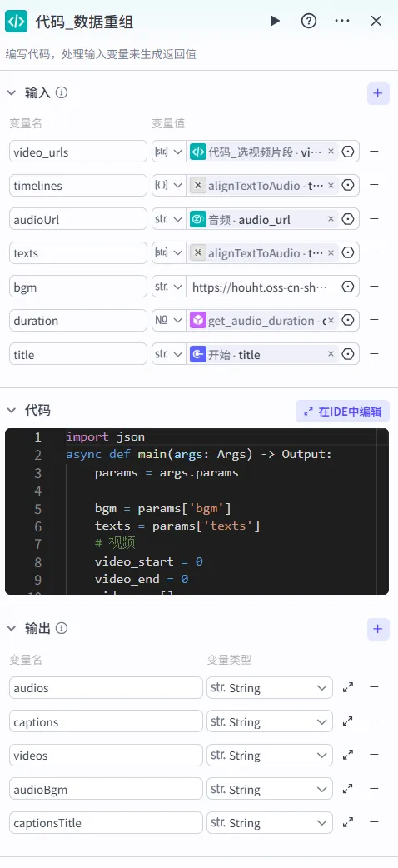Delete the title input row
Image resolution: width=398 pixels, height=868 pixels.
pos(374,354)
